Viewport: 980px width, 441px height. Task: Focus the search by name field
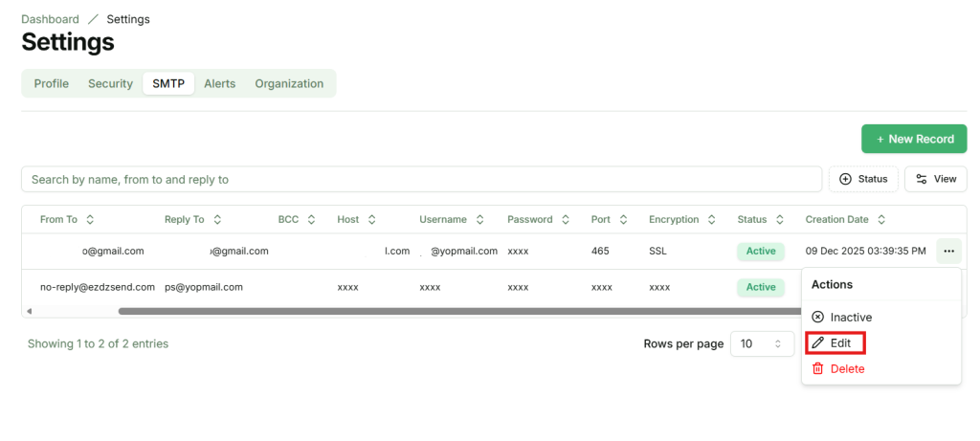pos(421,179)
